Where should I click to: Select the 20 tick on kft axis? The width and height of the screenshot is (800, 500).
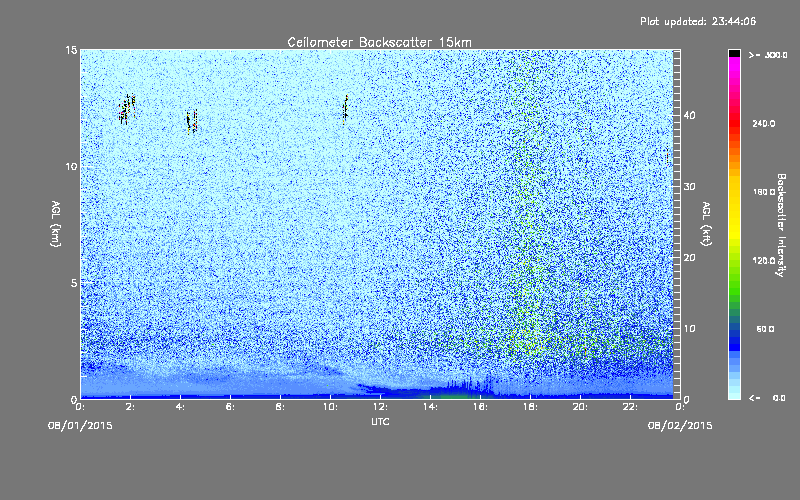[689, 258]
